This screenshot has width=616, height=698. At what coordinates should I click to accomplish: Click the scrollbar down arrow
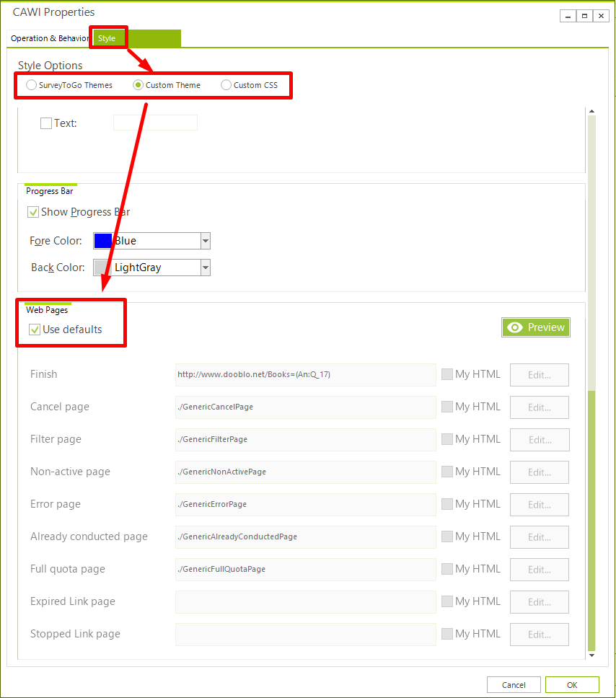[x=591, y=655]
